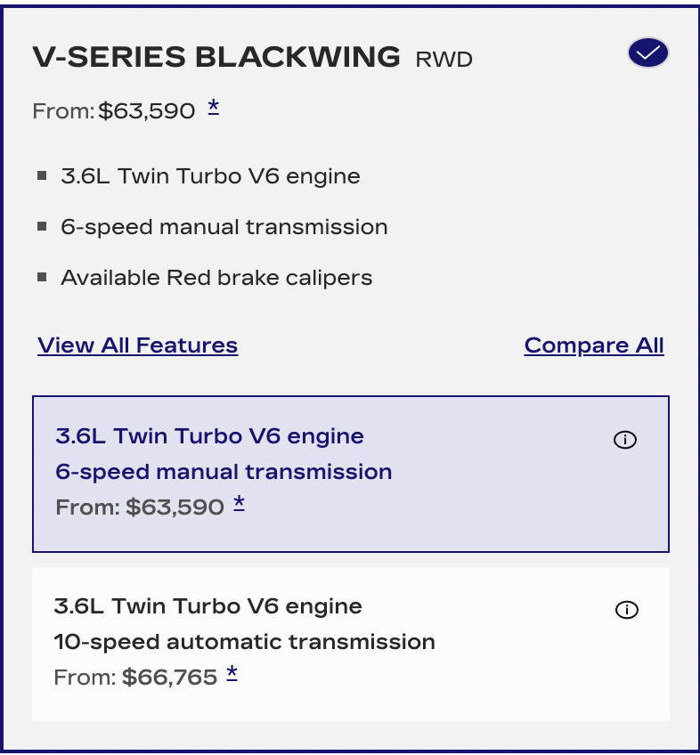Click the bulleted 3.6L Twin Turbo V6 feature
700x755 pixels.
tap(210, 176)
